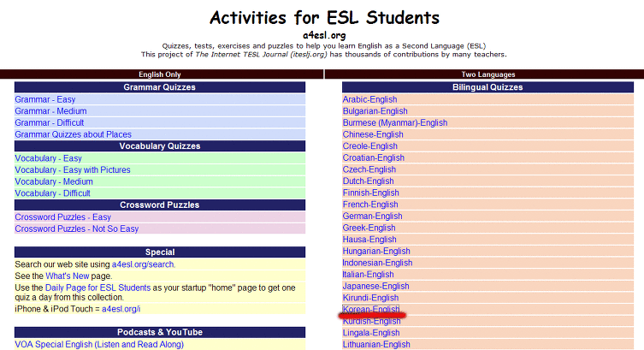
Task: Click the a4esl.org subtitle text
Action: click(x=324, y=35)
